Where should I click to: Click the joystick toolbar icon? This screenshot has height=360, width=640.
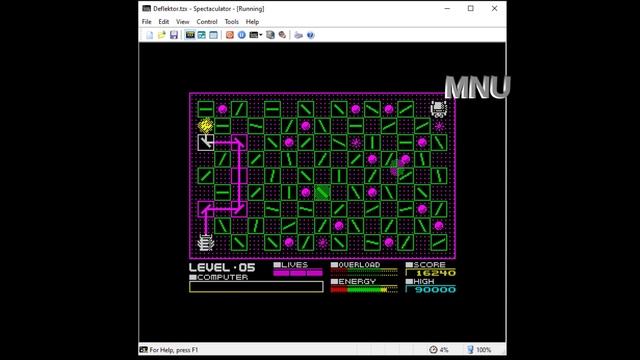282,35
